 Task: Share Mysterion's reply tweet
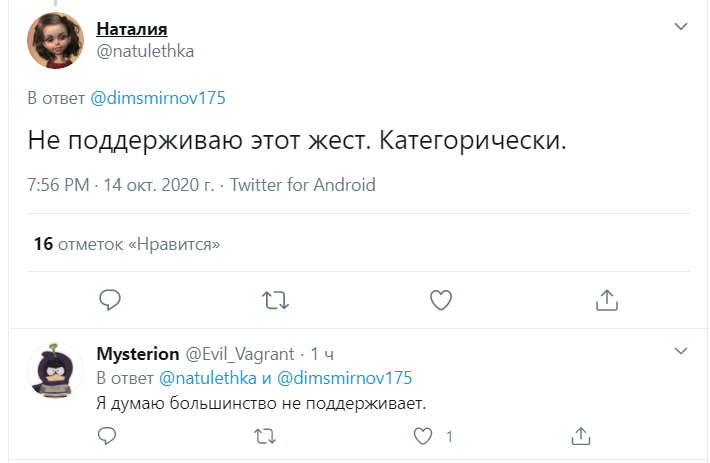tap(581, 436)
